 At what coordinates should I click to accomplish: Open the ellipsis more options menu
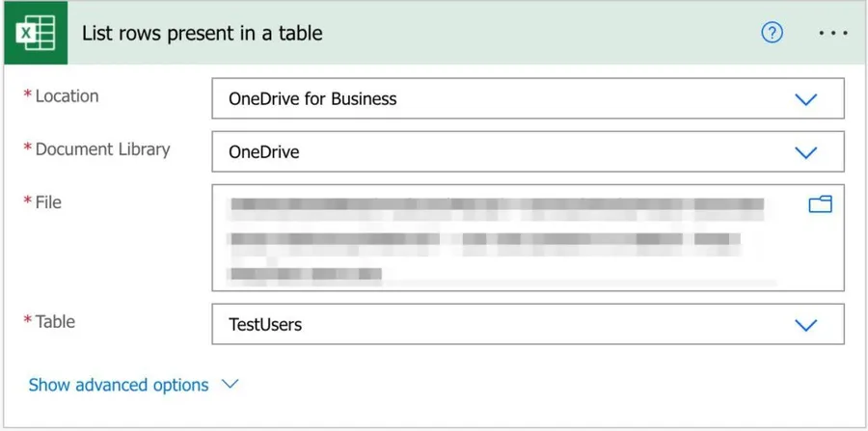click(x=832, y=33)
